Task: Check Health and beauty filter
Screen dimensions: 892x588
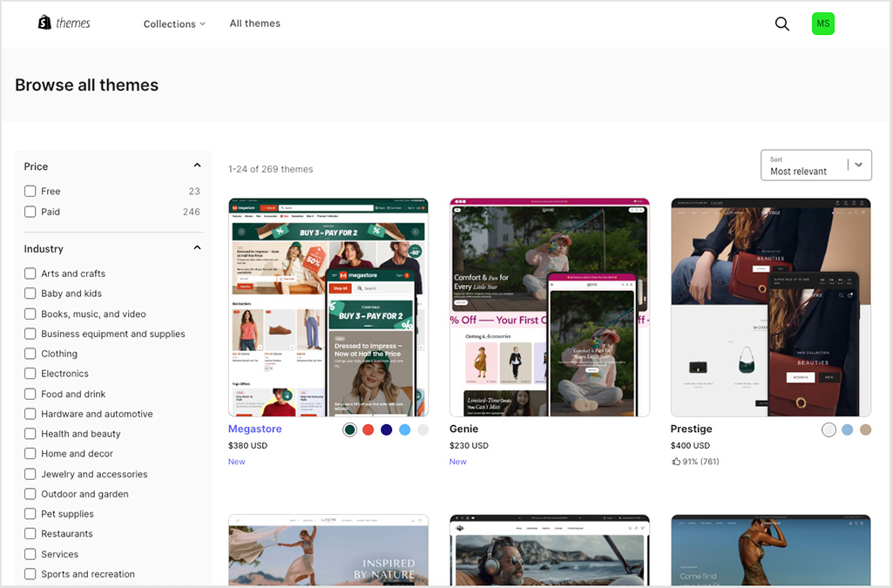Action: click(x=30, y=434)
